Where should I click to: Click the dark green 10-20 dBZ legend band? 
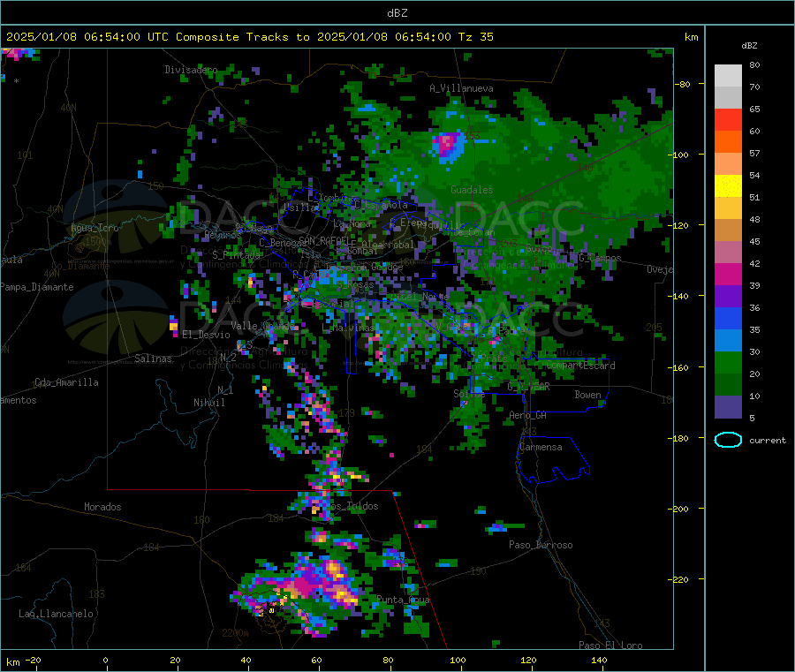tap(728, 385)
